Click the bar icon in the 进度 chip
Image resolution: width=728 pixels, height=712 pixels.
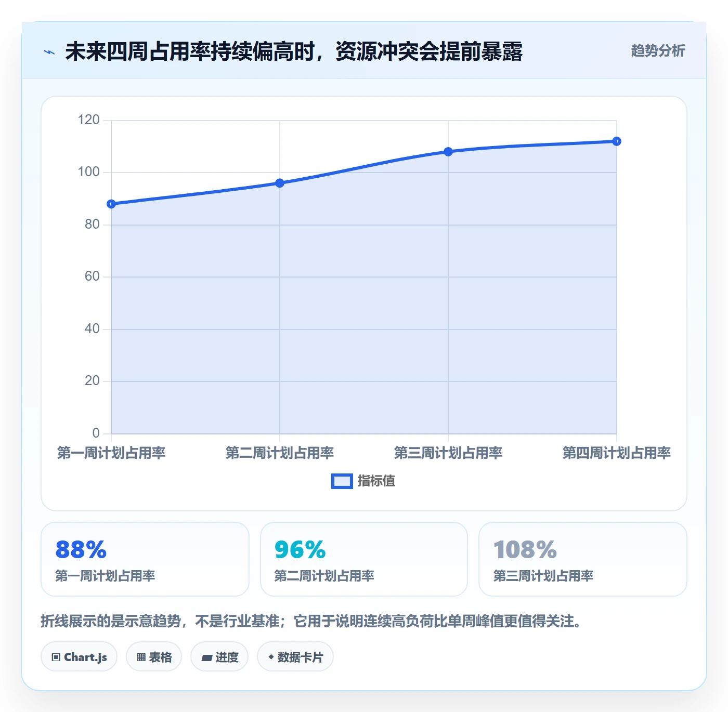click(206, 658)
